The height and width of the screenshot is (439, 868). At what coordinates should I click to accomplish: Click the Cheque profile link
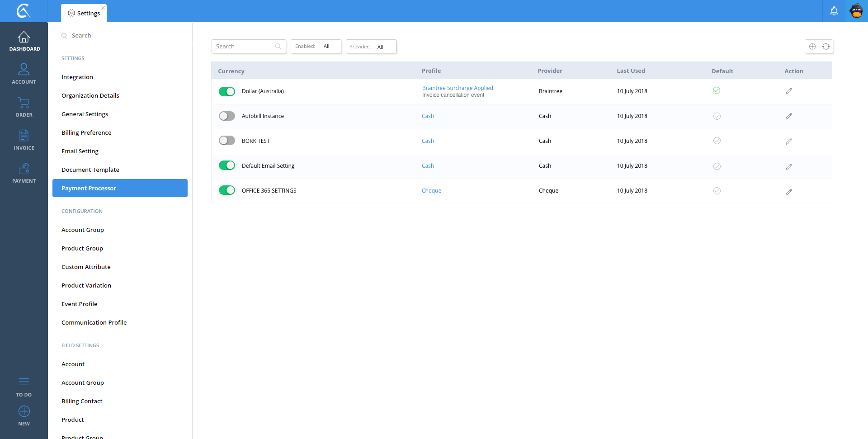coord(431,191)
